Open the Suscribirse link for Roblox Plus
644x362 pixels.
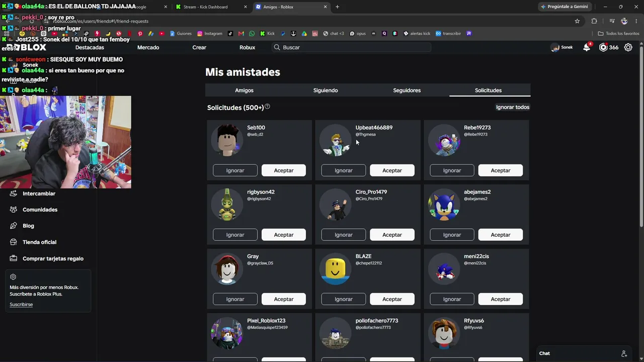click(x=21, y=305)
